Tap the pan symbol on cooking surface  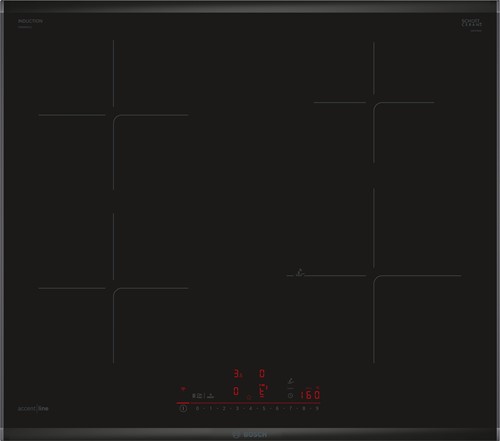300,272
